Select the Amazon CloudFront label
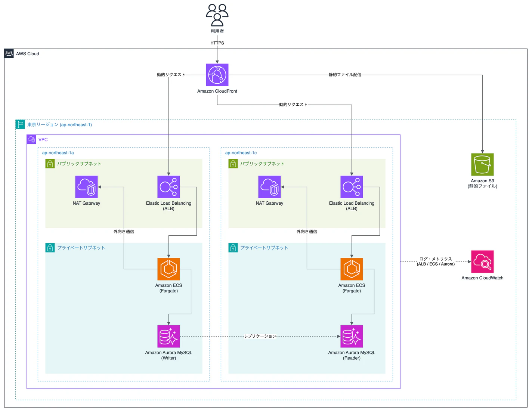 tap(217, 91)
